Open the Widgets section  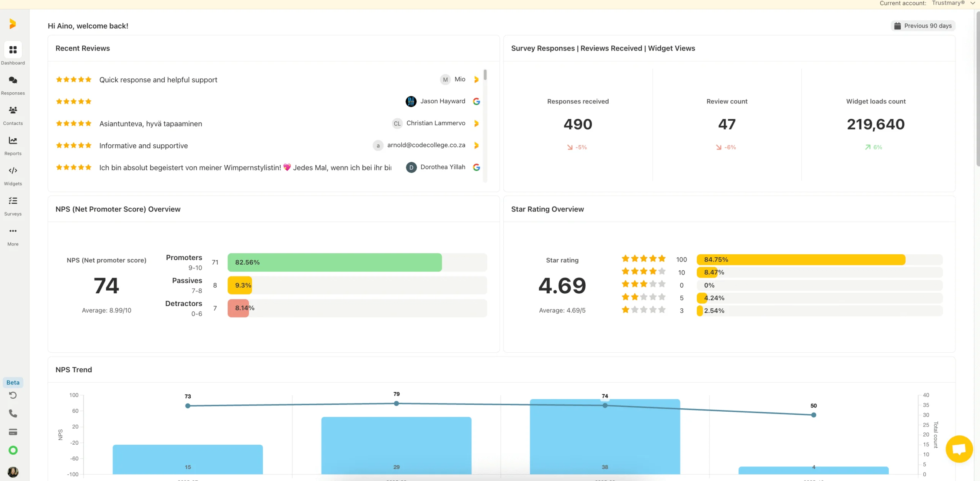coord(13,173)
